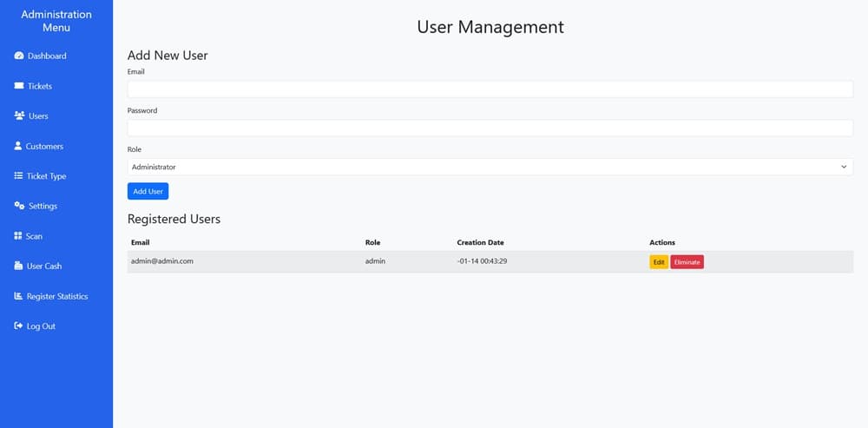Click the Customers person icon

pyautogui.click(x=18, y=146)
